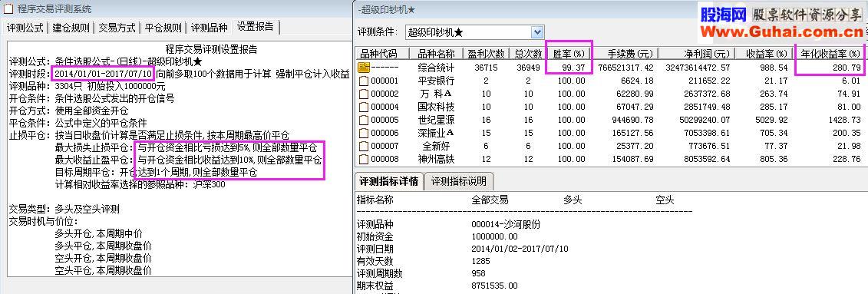Click the document icon beside code 000005
The image size is (868, 294).
pyautogui.click(x=364, y=120)
